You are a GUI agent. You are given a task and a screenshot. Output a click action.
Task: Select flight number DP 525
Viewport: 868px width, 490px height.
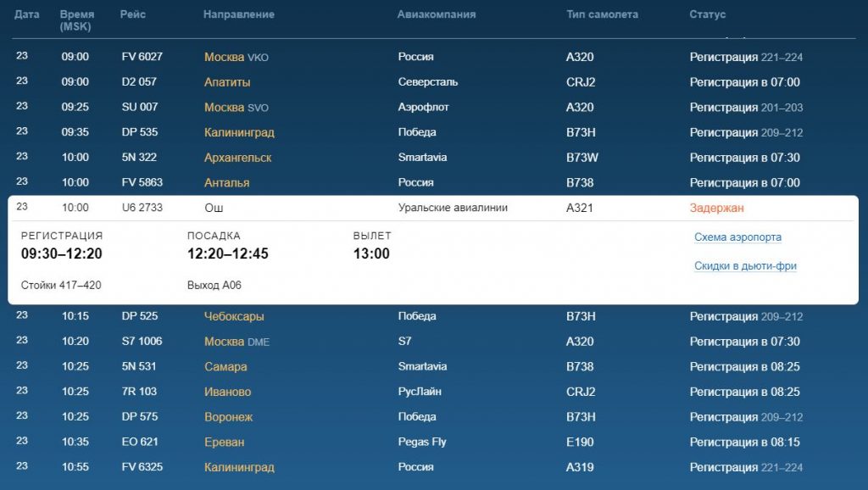click(x=140, y=315)
